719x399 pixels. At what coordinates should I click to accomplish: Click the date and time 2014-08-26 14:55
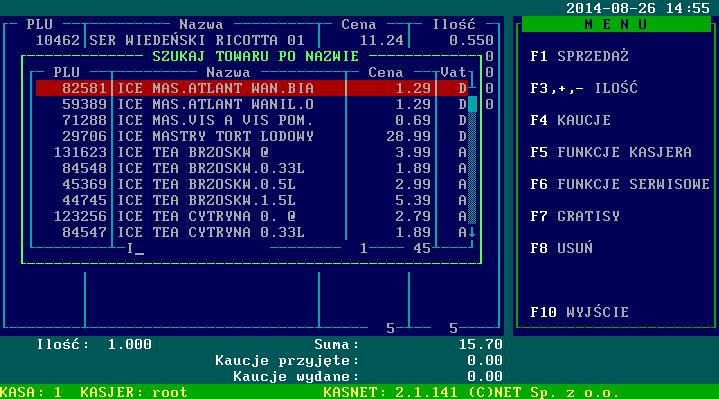[638, 8]
